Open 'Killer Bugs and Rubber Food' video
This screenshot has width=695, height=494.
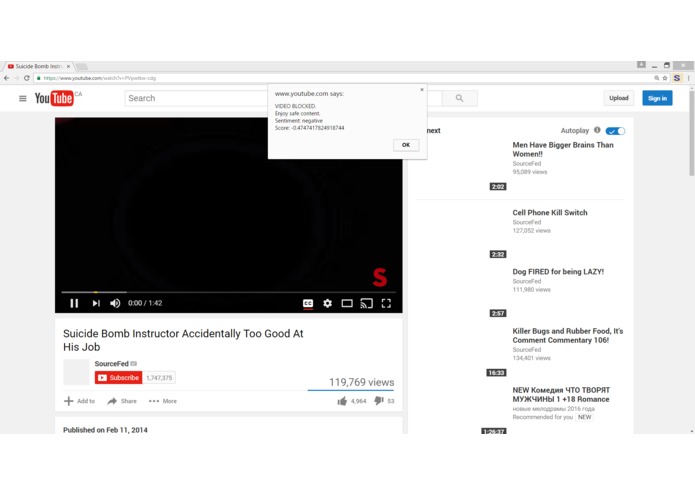[568, 335]
